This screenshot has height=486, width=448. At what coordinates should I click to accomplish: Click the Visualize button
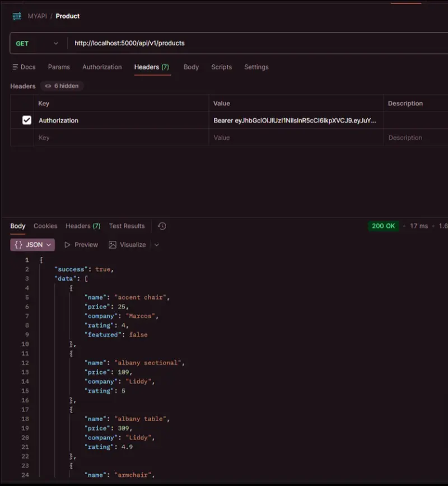[127, 245]
